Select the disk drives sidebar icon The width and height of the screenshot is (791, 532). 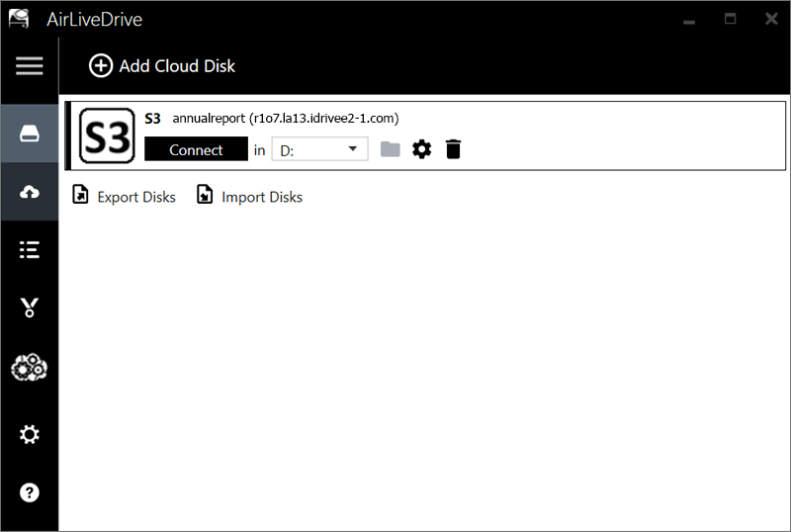click(30, 133)
